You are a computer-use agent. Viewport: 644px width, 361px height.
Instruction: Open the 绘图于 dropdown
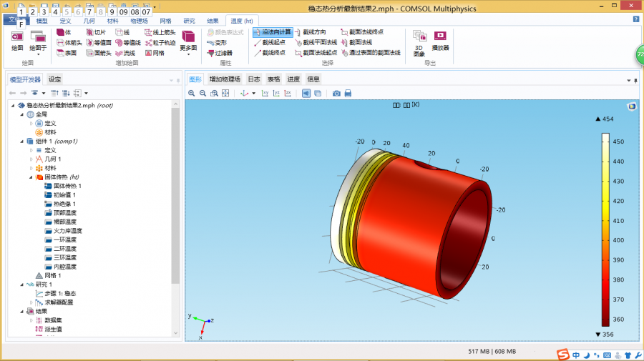click(x=38, y=43)
